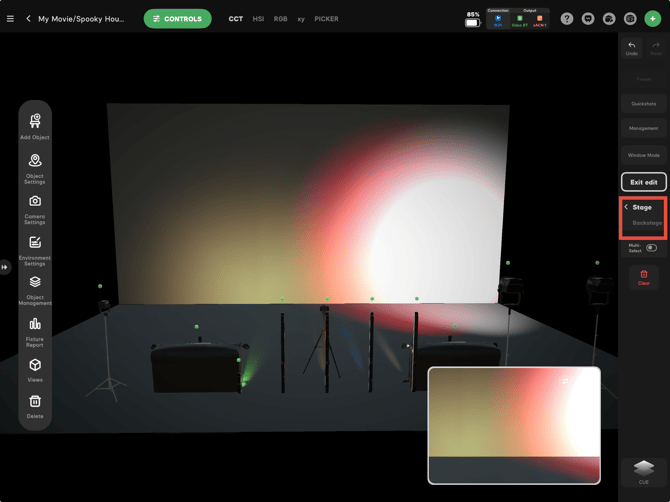
Task: Click the green plus add button
Action: [652, 19]
